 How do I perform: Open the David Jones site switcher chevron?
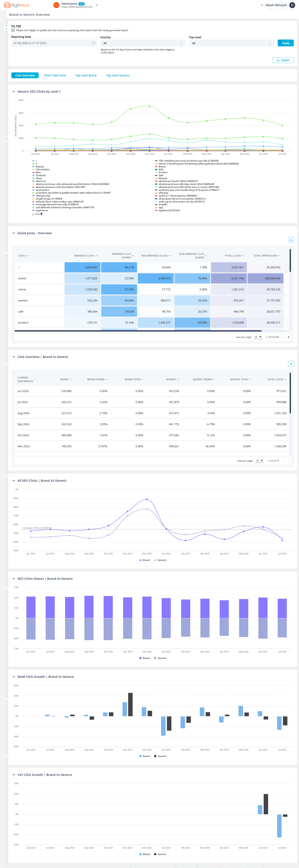pyautogui.click(x=97, y=5)
